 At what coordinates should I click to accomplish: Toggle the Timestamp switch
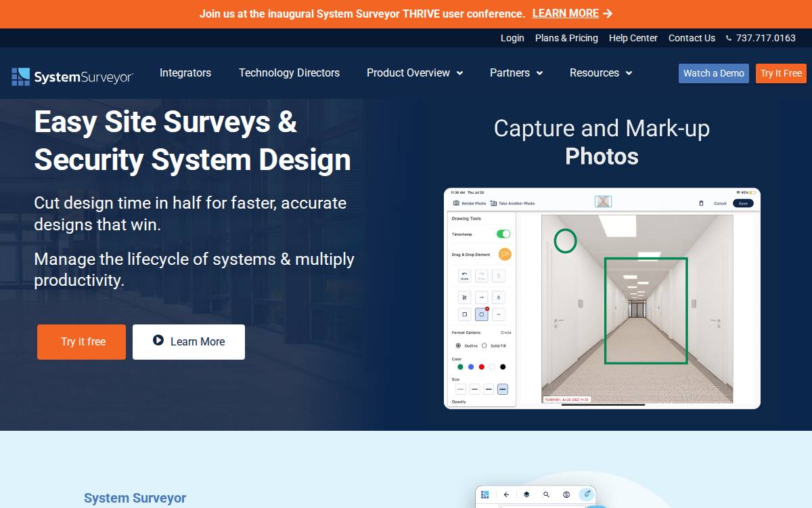503,234
